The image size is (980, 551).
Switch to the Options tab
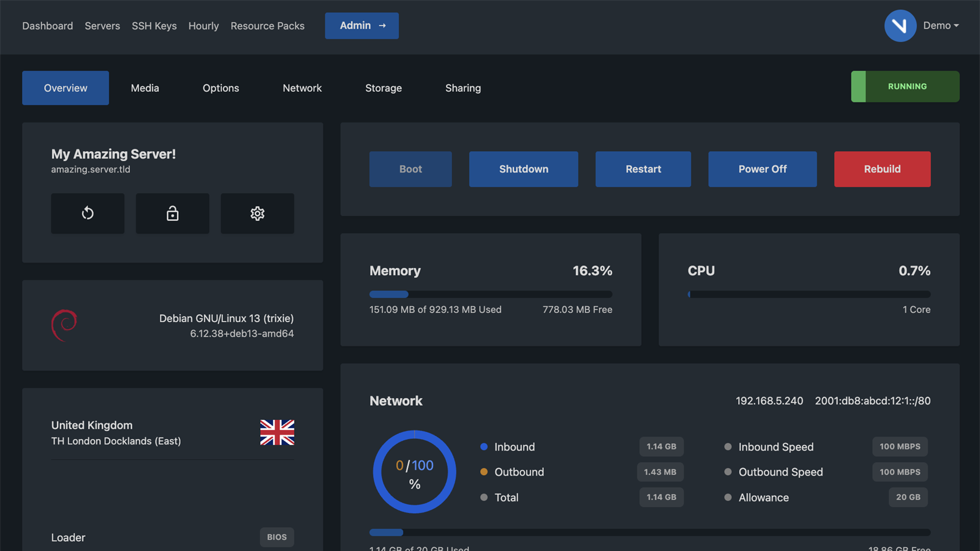coord(221,88)
